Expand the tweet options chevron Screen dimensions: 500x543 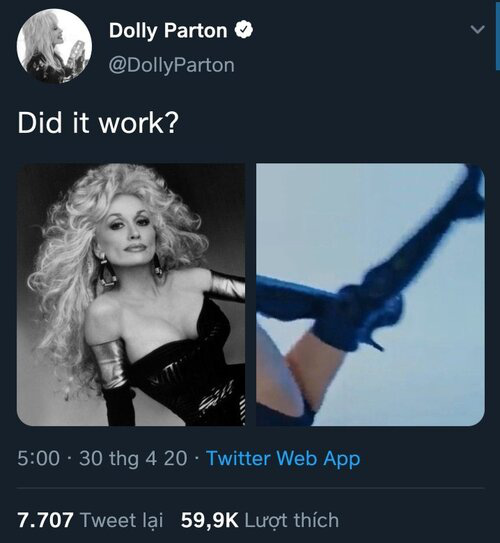click(x=477, y=29)
